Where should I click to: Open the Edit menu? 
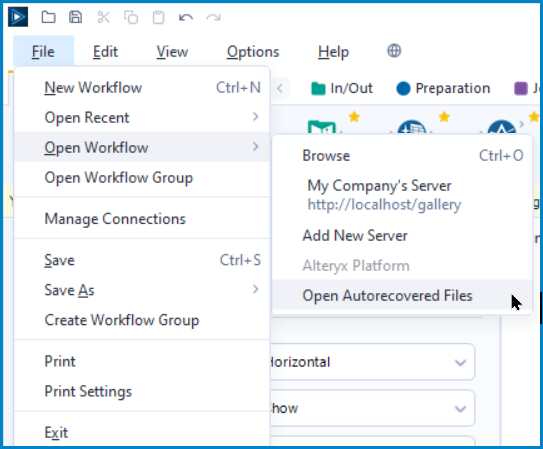point(105,52)
